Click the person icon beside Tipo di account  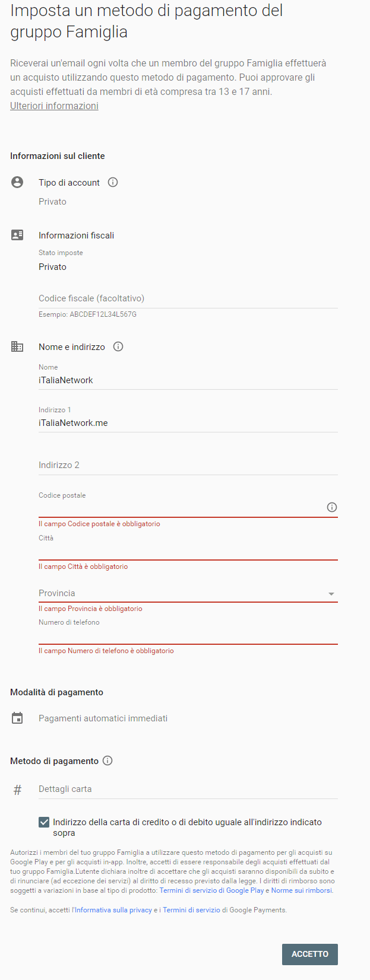pyautogui.click(x=17, y=182)
